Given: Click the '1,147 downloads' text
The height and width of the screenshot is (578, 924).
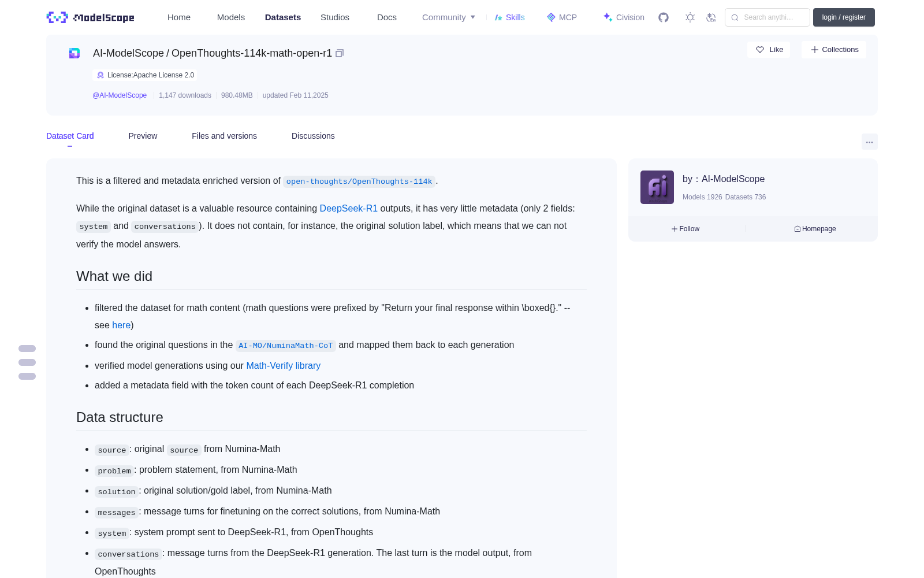Looking at the screenshot, I should click(185, 95).
